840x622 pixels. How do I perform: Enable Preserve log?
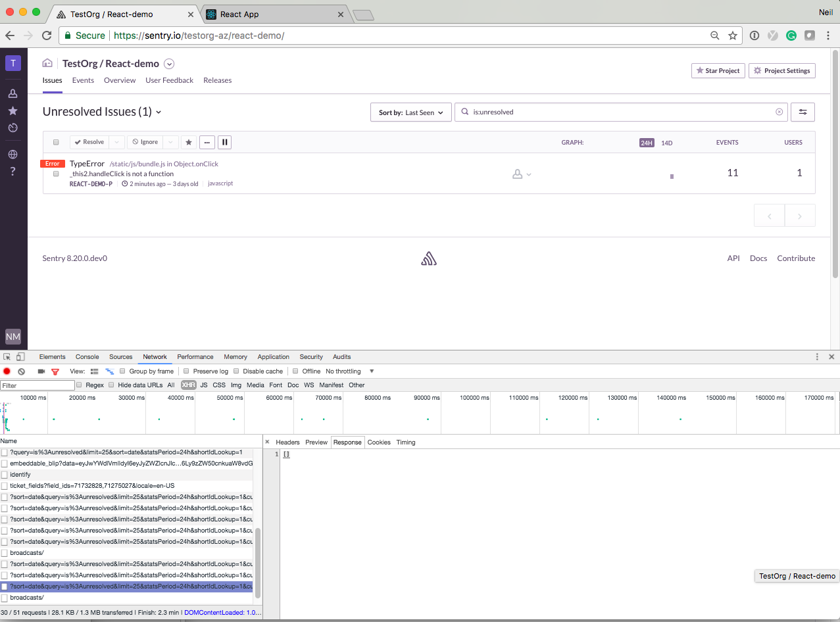point(187,371)
